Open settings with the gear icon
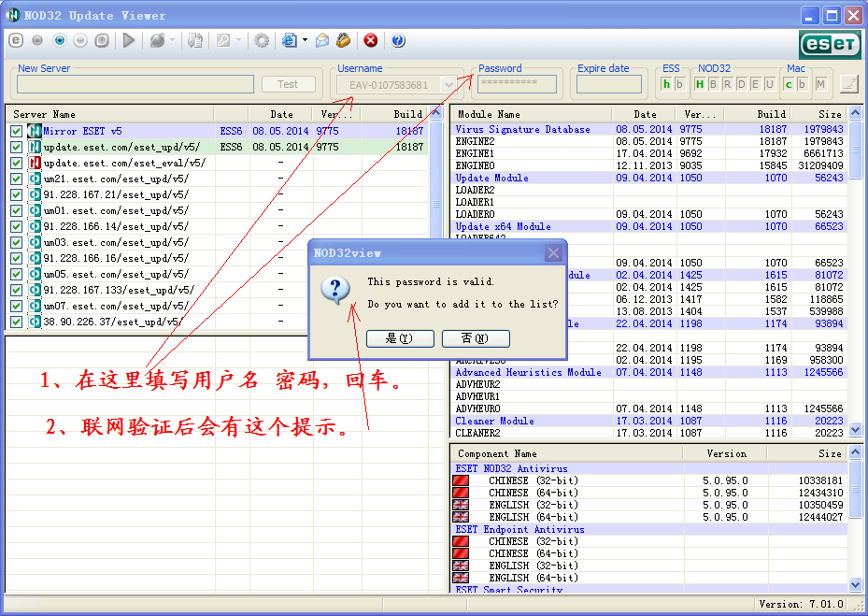 point(262,40)
